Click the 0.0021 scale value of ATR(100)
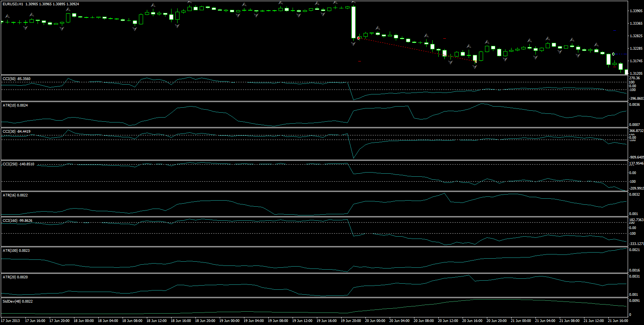 point(635,250)
